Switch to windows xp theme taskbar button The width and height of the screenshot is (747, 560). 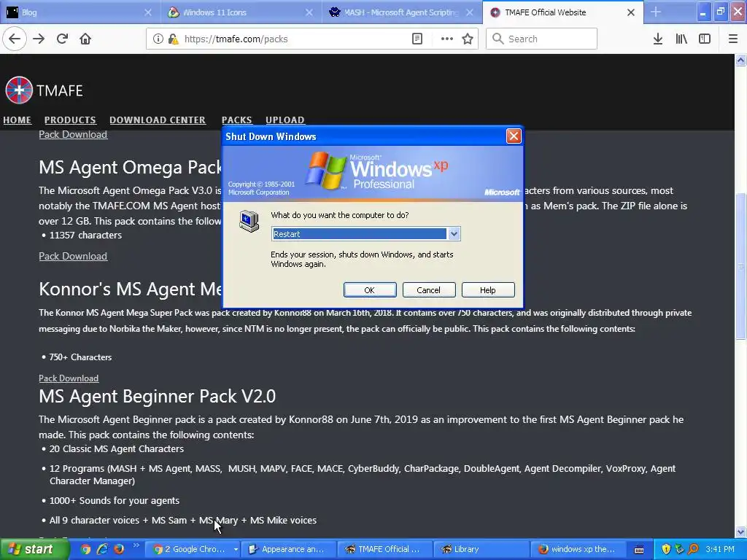point(578,550)
